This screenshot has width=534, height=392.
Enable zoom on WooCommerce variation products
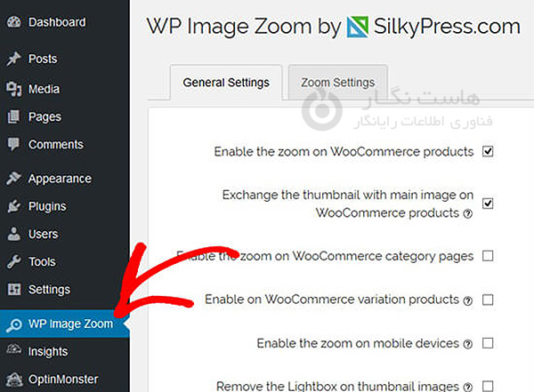tap(488, 300)
